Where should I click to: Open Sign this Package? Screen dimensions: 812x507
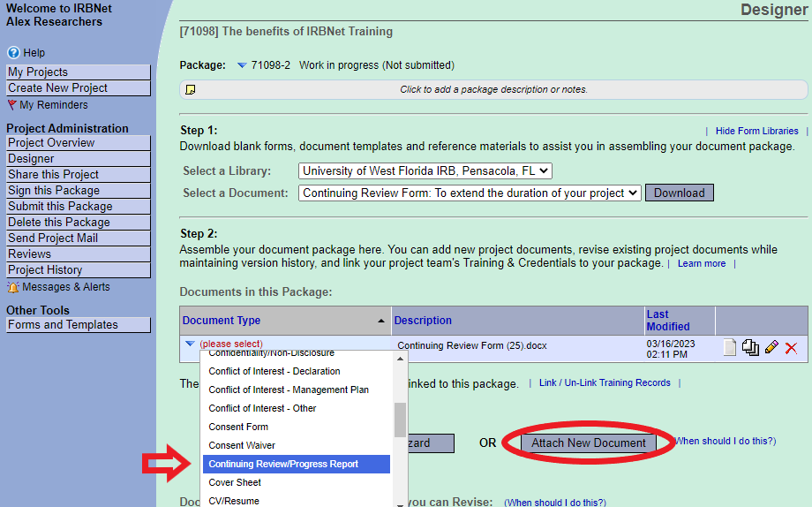79,191
